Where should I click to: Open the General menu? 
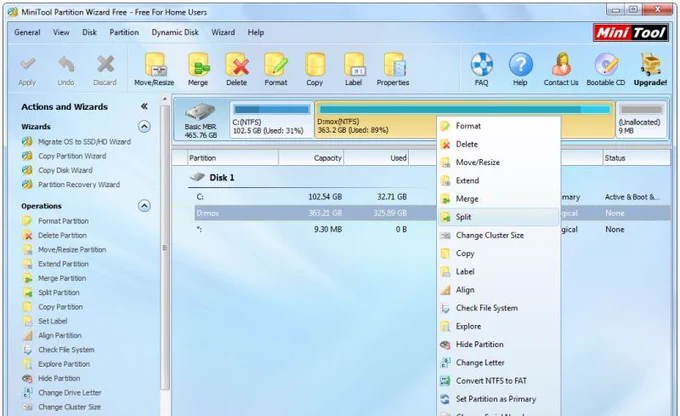pyautogui.click(x=27, y=33)
